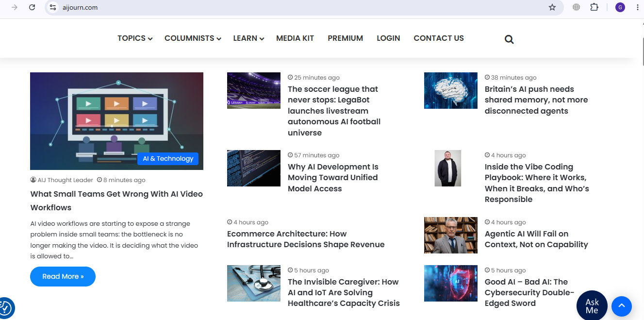Click the featured article excerpt paragraph
Image resolution: width=644 pixels, height=320 pixels.
[x=115, y=240]
